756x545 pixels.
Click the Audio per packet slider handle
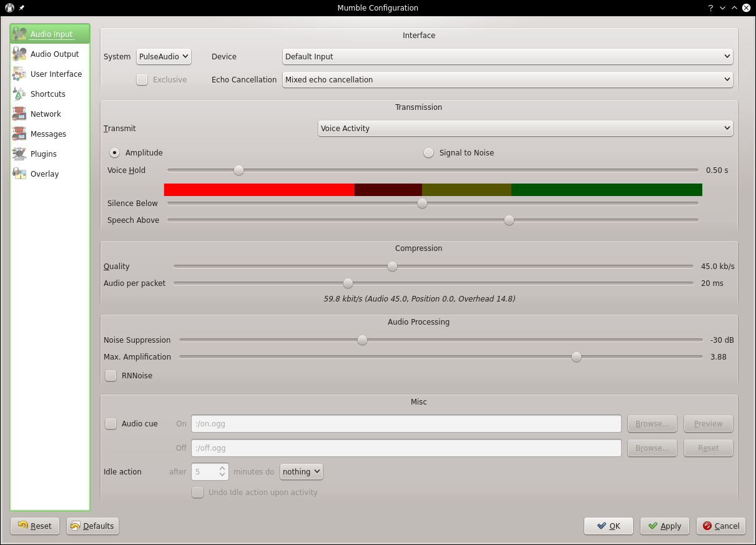click(348, 283)
